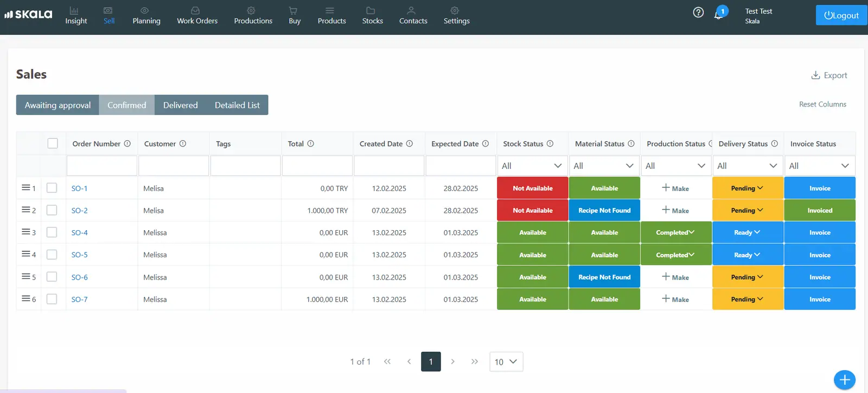
Task: Click the Customer filter input field
Action: click(x=174, y=166)
